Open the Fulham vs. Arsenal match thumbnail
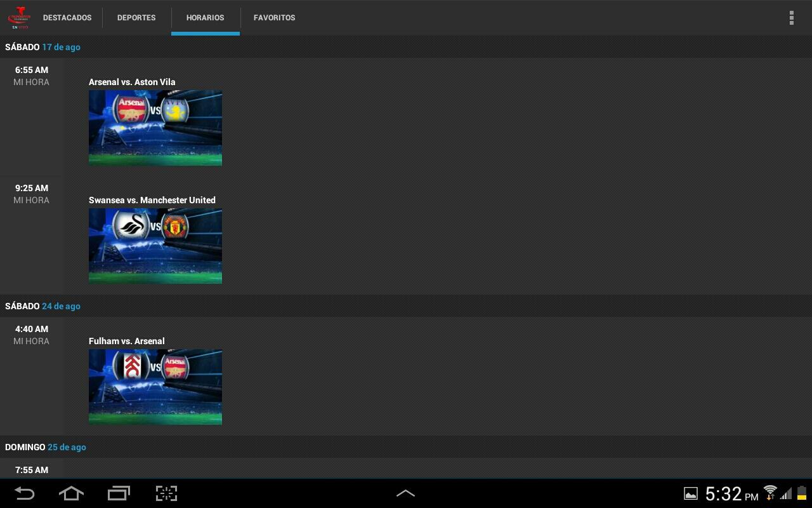812x508 pixels. (155, 387)
